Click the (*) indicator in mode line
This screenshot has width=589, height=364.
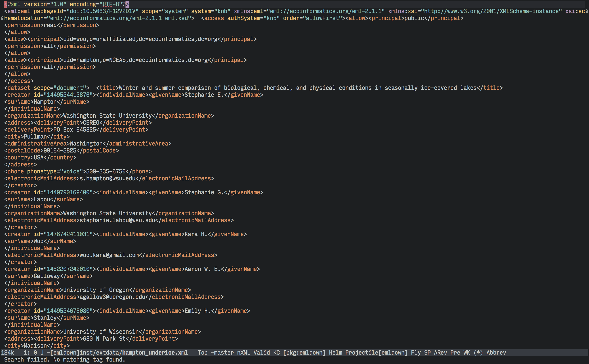(478, 353)
